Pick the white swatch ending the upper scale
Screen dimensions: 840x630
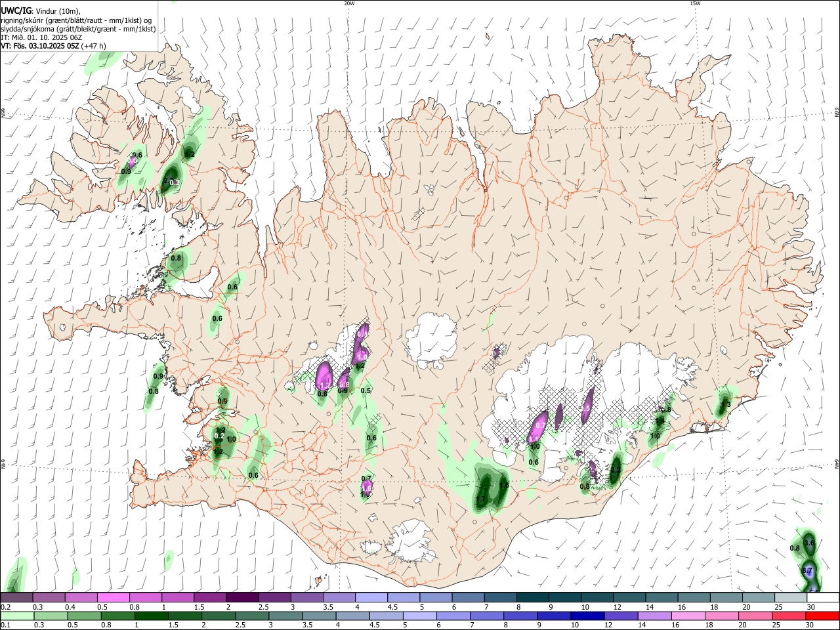coord(822,597)
